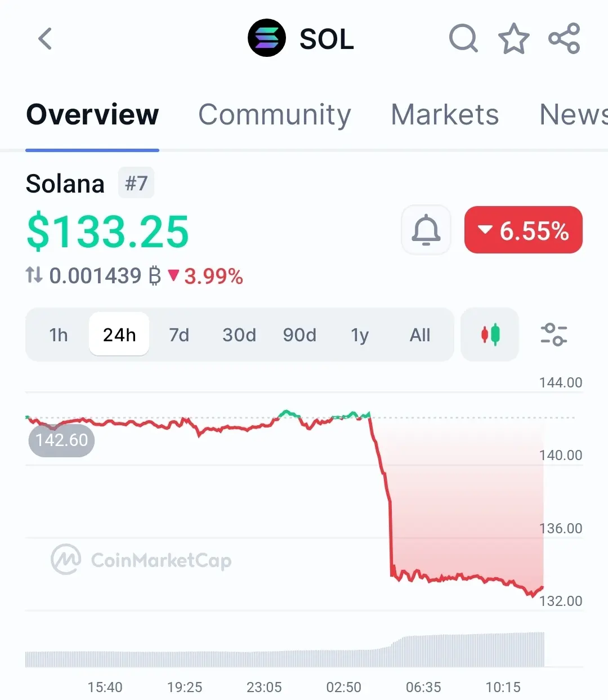608x700 pixels.
Task: Tap the share icon
Action: coord(564,39)
